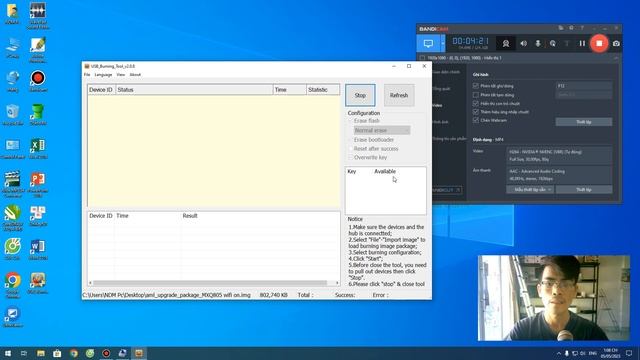Open the Language menu
This screenshot has height=360, width=640.
(x=103, y=75)
